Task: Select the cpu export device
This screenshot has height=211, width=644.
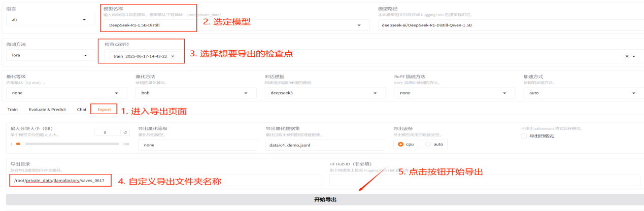Action: pyautogui.click(x=401, y=144)
